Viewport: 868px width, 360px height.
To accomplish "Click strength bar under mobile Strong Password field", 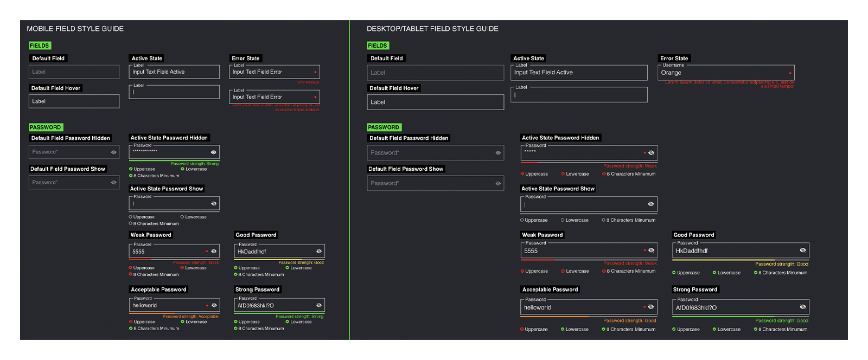I will point(279,312).
